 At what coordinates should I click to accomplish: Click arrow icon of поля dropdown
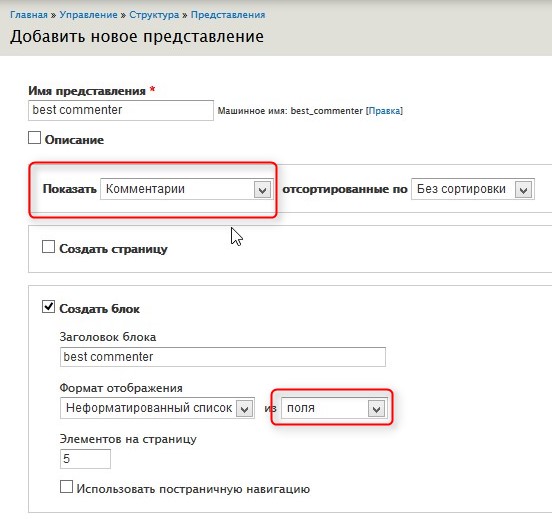tap(376, 409)
